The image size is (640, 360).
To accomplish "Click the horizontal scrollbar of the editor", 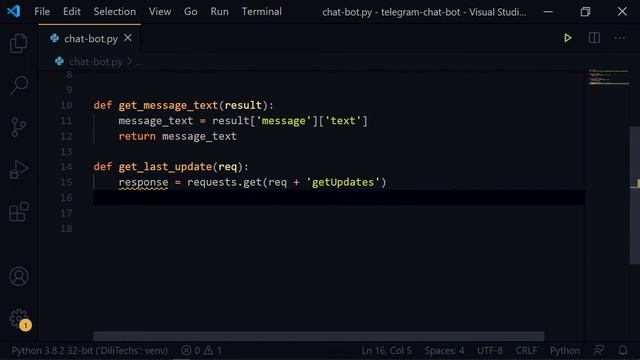I will click(x=318, y=336).
